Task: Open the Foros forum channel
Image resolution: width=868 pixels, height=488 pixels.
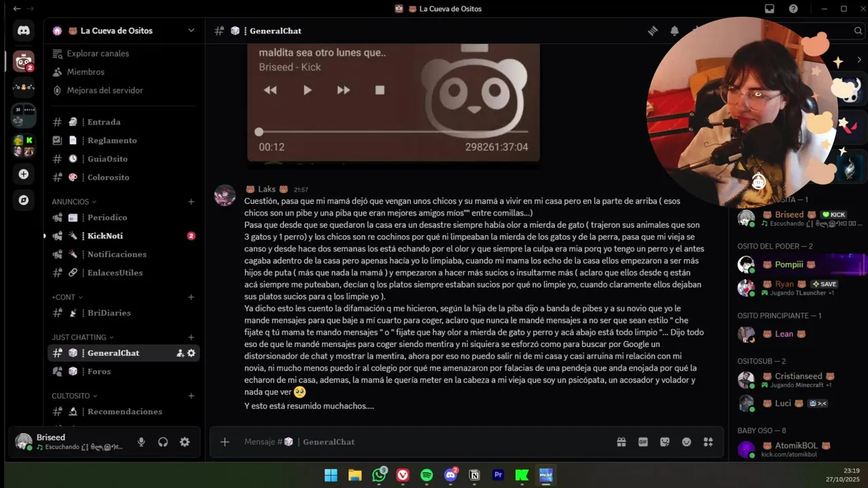Action: pyautogui.click(x=123, y=371)
